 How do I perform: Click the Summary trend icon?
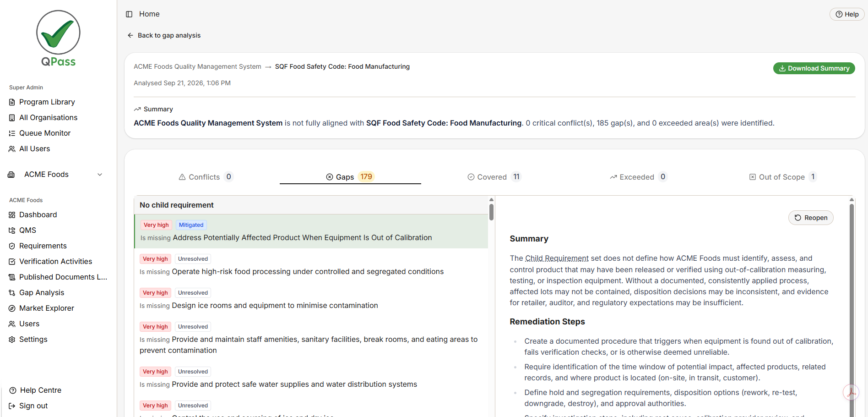click(137, 109)
